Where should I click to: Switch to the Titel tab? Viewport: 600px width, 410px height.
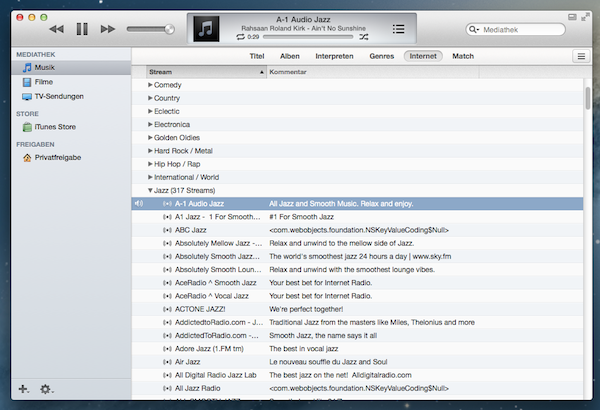pos(257,56)
